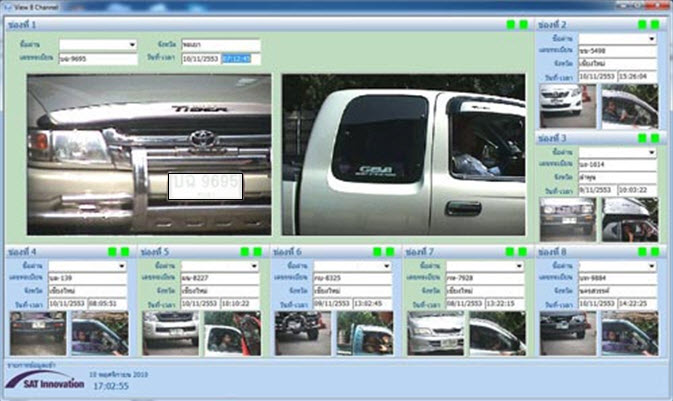Click the left green status square in channel 2
The image size is (673, 401).
[x=642, y=24]
